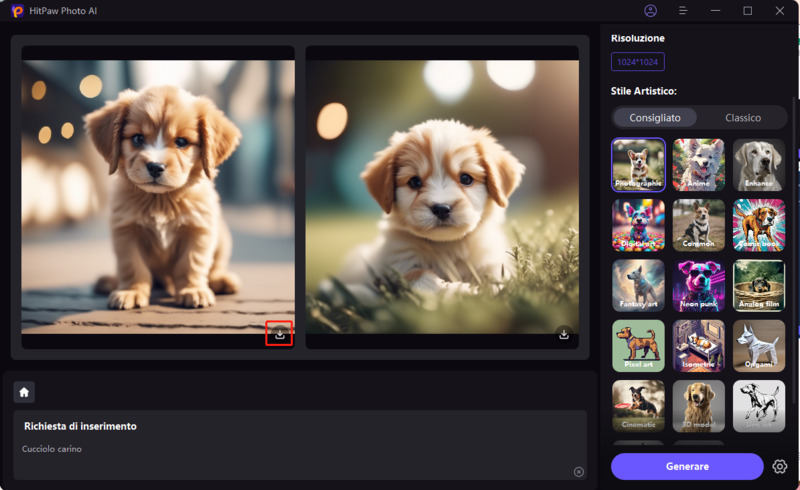Open the user account profile icon
The height and width of the screenshot is (490, 800).
[651, 11]
